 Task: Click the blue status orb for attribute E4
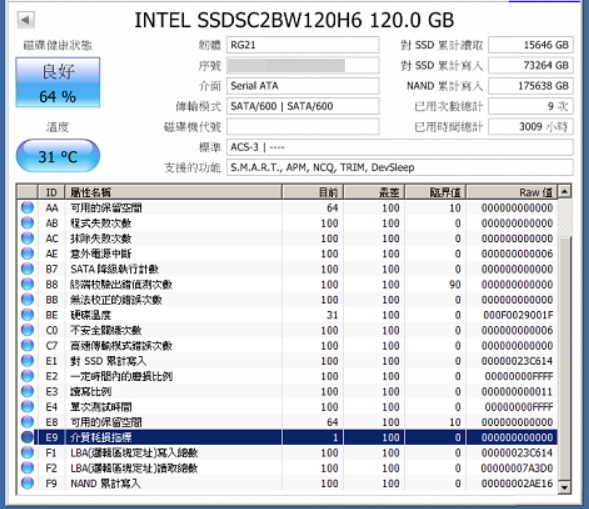[x=27, y=407]
